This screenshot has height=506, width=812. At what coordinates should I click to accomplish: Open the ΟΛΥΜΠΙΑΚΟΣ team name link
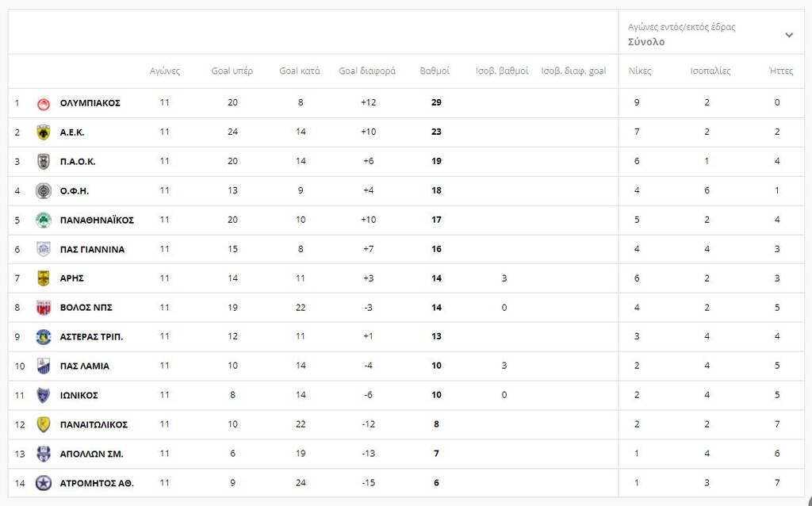(x=90, y=103)
